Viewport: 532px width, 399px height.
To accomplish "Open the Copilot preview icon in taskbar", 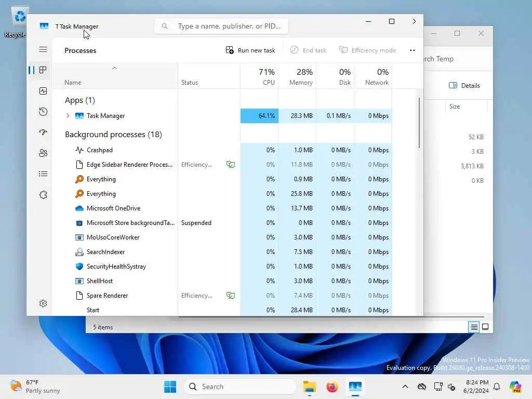I will (x=515, y=387).
